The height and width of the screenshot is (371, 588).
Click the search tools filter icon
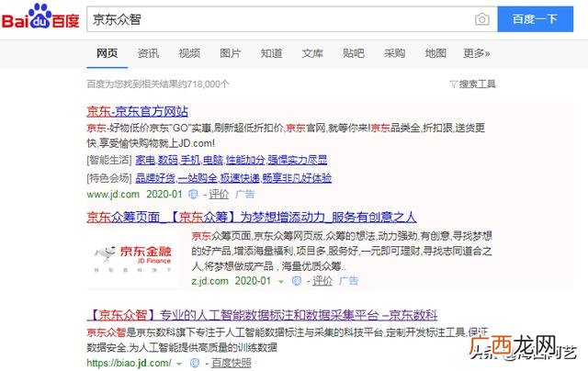[x=453, y=84]
